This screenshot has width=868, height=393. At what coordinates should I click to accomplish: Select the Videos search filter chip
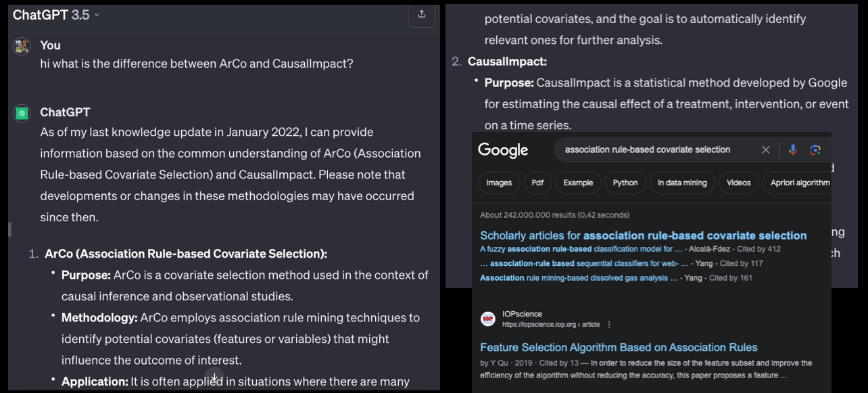[738, 183]
